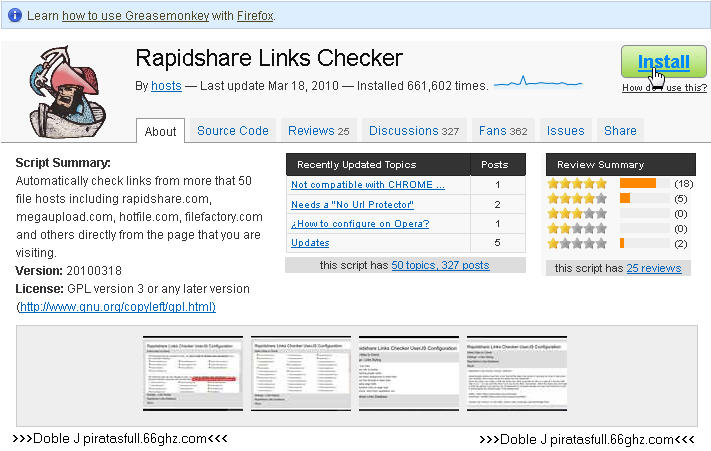The height and width of the screenshot is (451, 711).
Task: Click the five-star orange rating bar
Action: tap(638, 183)
